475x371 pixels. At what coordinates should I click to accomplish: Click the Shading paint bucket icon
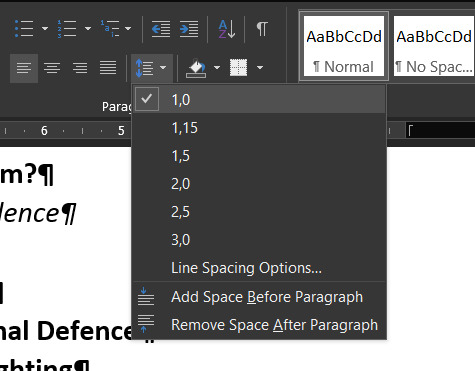point(196,68)
